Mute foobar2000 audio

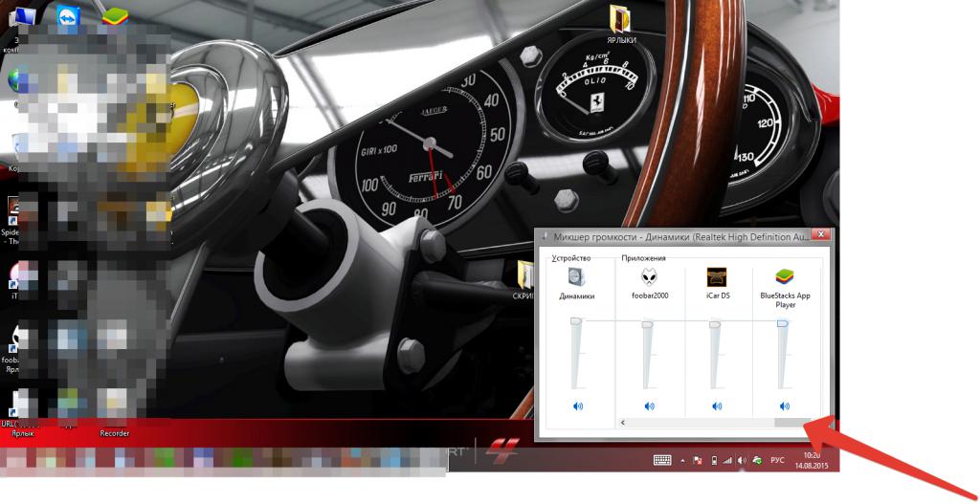tap(649, 406)
